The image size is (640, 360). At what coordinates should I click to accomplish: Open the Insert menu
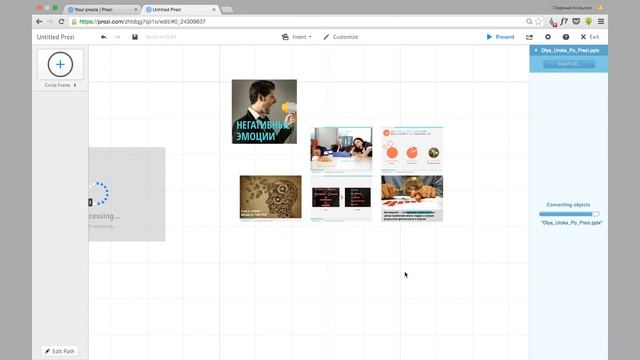(297, 37)
